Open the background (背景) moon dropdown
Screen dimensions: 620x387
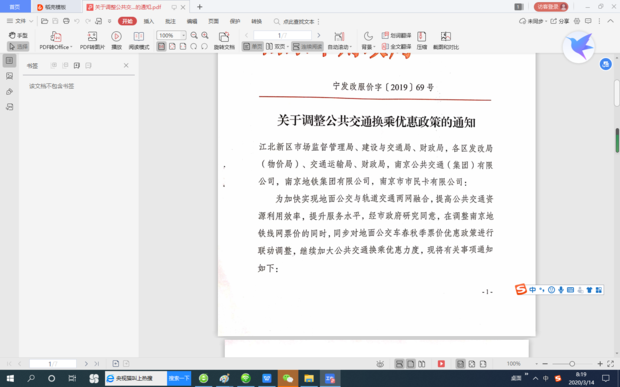point(368,41)
